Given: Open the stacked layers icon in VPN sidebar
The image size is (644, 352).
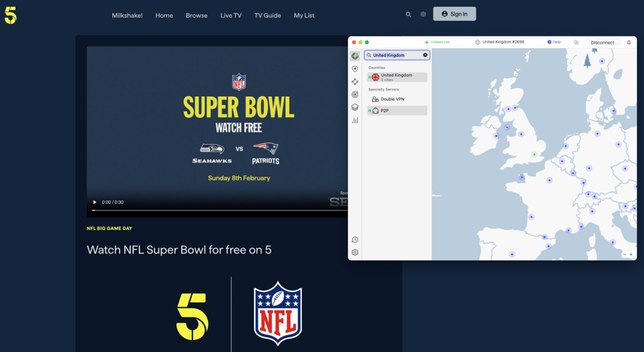Looking at the screenshot, I should [355, 107].
